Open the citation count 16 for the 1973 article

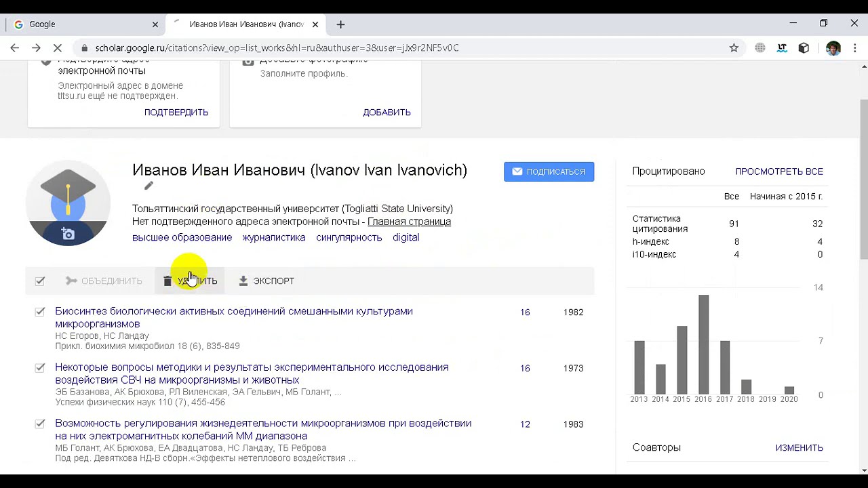tap(525, 368)
